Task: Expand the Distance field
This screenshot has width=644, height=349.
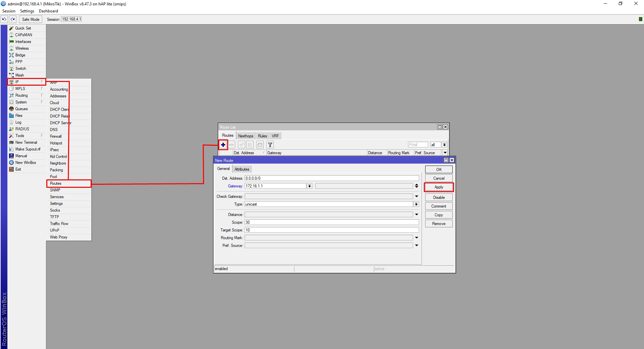Action: pyautogui.click(x=416, y=215)
